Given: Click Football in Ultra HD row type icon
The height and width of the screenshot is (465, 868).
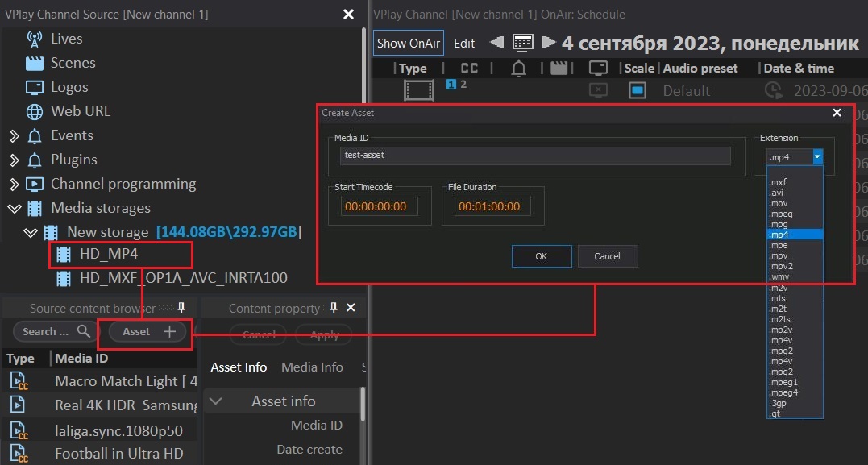Looking at the screenshot, I should [x=19, y=454].
